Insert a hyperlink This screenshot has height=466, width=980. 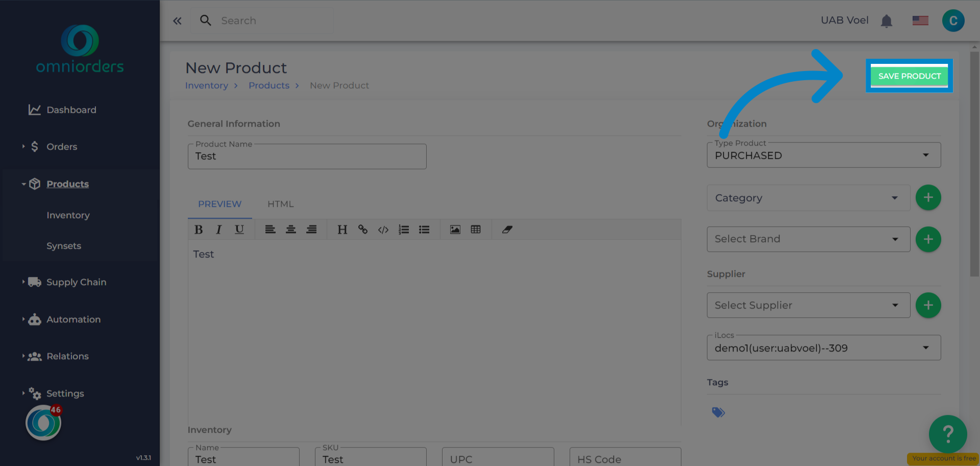(363, 229)
